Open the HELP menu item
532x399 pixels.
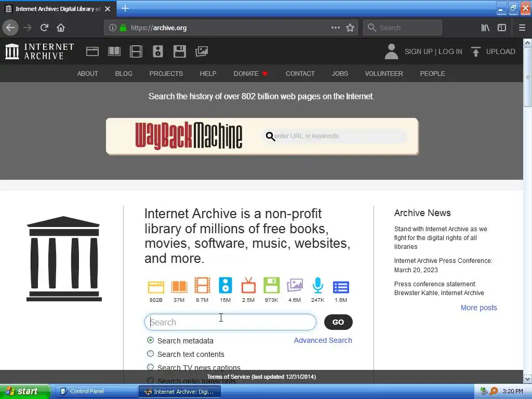pos(208,74)
